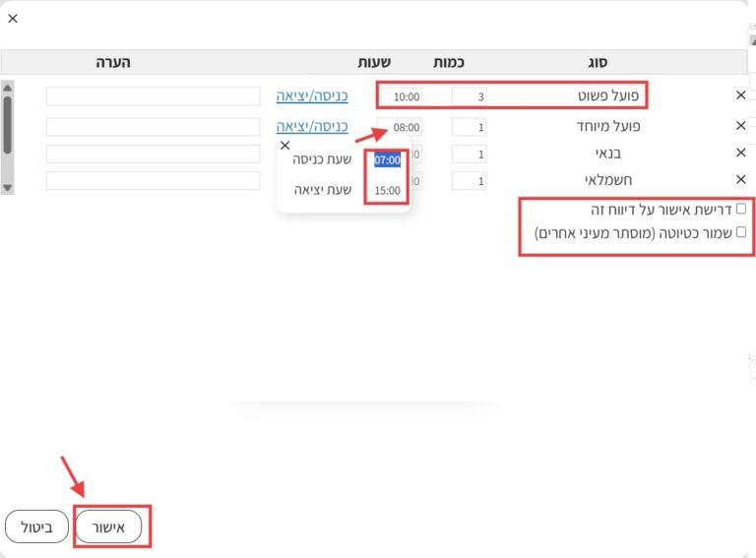
Task: Close the entry/exit time popup
Action: click(x=285, y=146)
